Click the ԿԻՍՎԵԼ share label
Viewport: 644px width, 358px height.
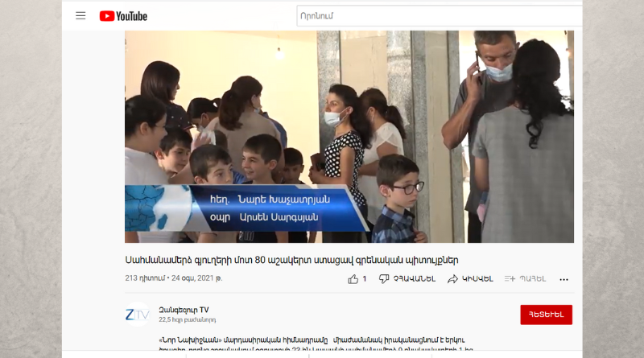coord(477,279)
